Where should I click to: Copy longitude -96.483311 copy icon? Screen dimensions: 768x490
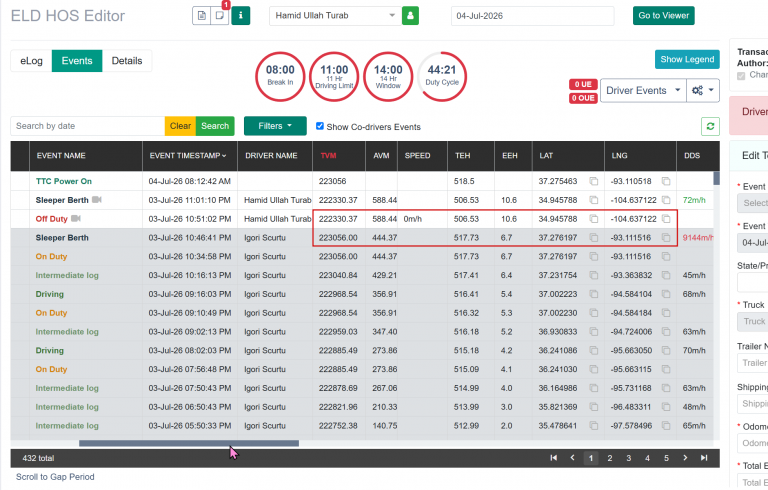tap(666, 407)
